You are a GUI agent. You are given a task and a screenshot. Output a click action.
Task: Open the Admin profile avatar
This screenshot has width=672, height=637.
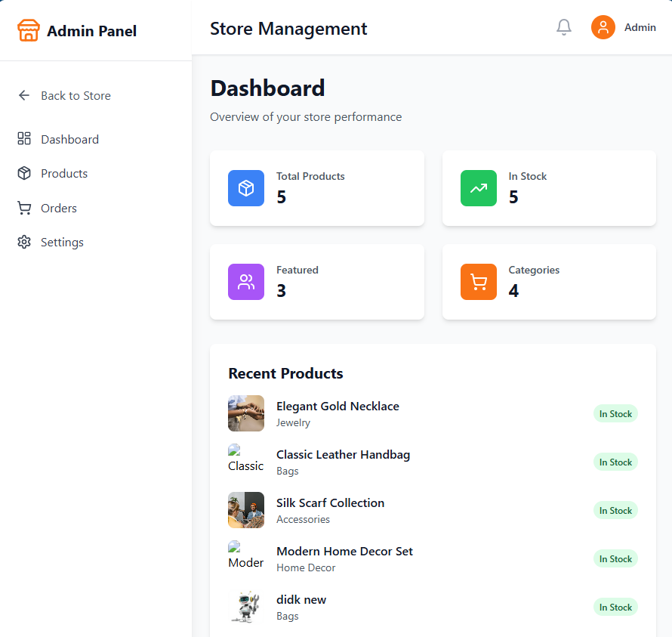tap(603, 27)
